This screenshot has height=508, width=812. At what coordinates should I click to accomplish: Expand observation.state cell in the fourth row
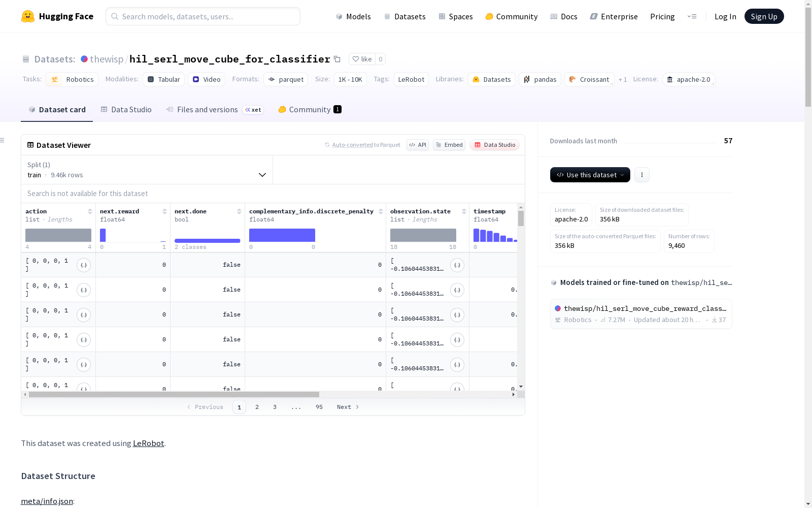click(x=457, y=340)
